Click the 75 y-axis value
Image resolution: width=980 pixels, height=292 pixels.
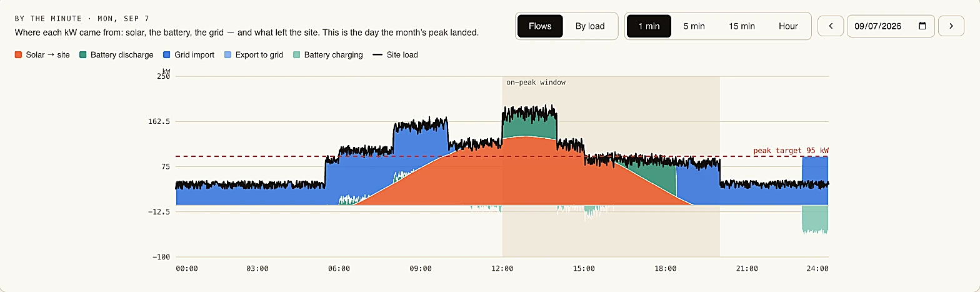[166, 166]
